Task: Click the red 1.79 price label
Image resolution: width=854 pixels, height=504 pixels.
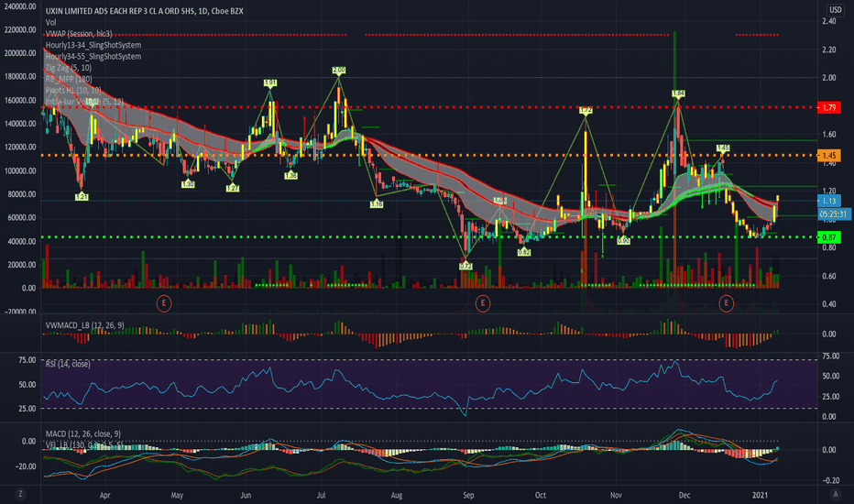Action: pyautogui.click(x=829, y=108)
